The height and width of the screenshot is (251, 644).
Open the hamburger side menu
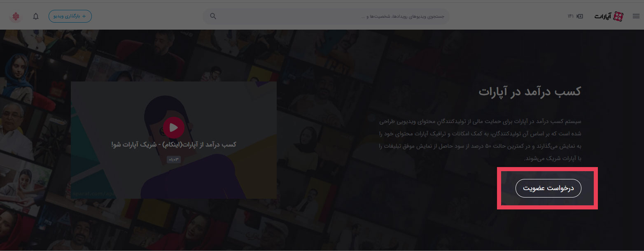click(636, 16)
